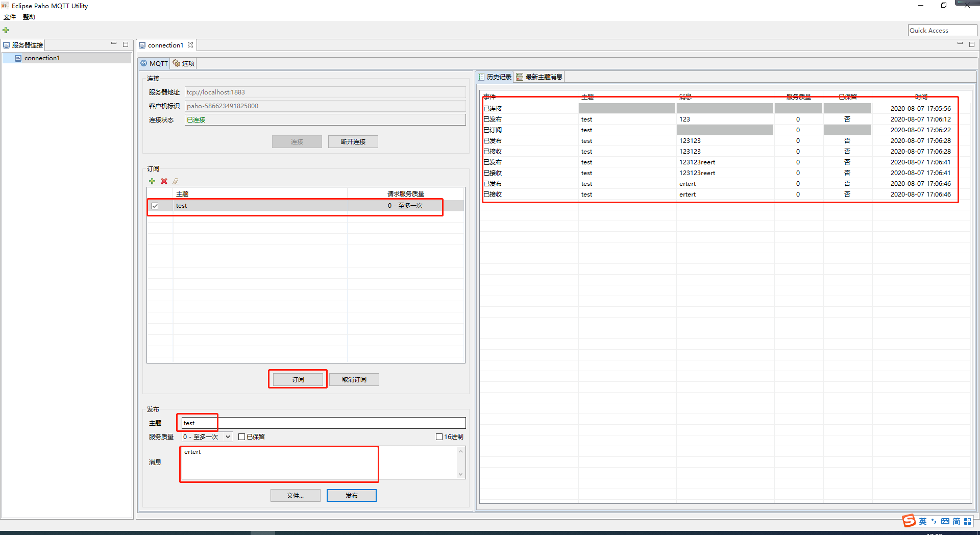This screenshot has width=980, height=535.
Task: Toggle the 16进制 hex checkbox
Action: click(439, 436)
